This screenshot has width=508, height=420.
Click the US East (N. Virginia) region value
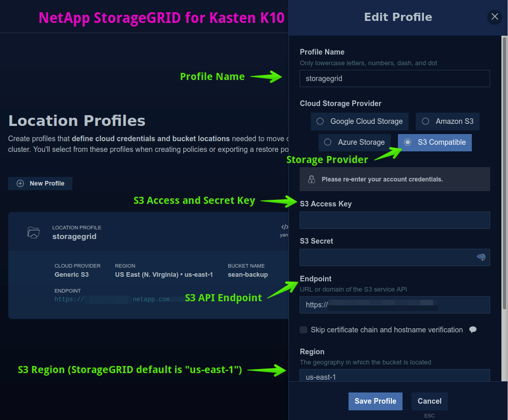click(x=164, y=275)
